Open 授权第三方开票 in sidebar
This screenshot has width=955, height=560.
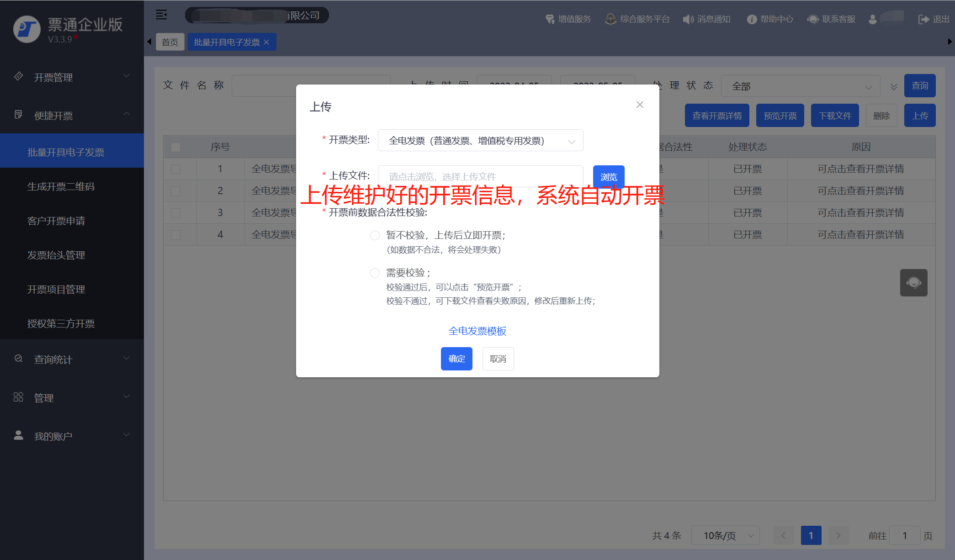72,323
